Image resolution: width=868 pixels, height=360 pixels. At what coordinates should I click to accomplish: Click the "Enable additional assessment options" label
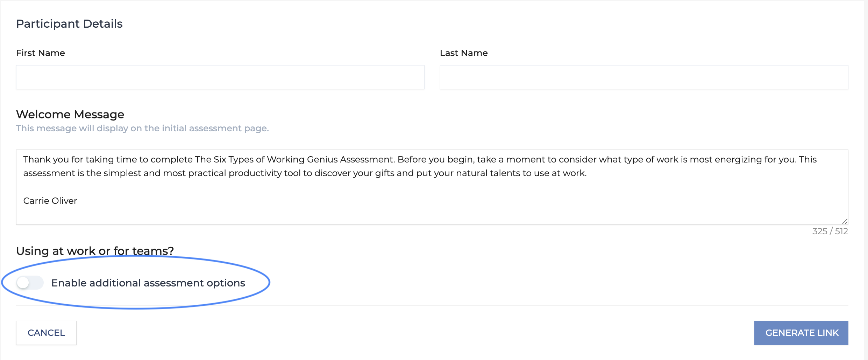(148, 283)
